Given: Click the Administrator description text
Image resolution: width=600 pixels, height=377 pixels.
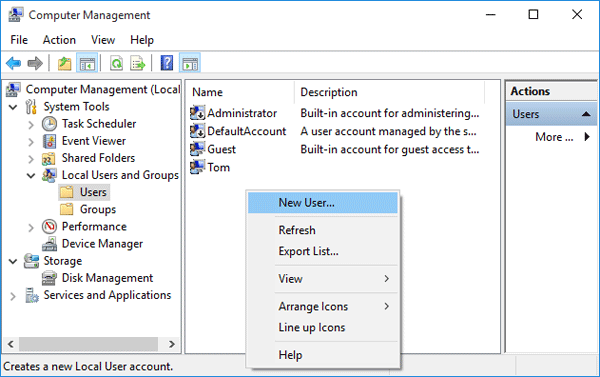Looking at the screenshot, I should coord(390,113).
